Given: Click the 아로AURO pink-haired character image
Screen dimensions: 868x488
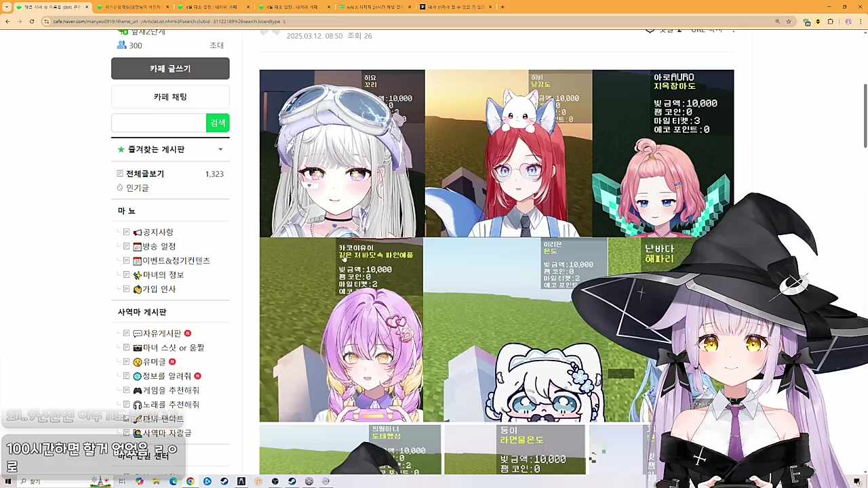Looking at the screenshot, I should (x=663, y=153).
